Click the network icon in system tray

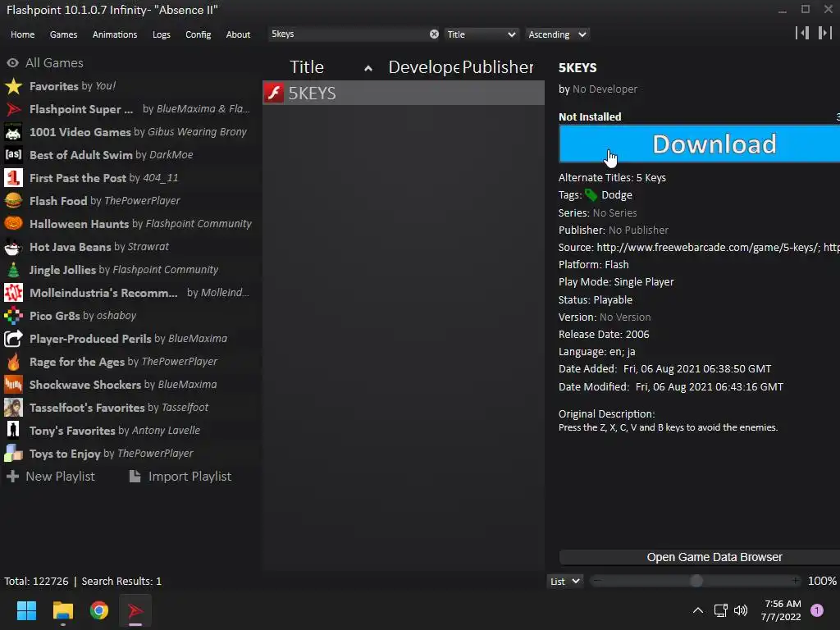[720, 610]
